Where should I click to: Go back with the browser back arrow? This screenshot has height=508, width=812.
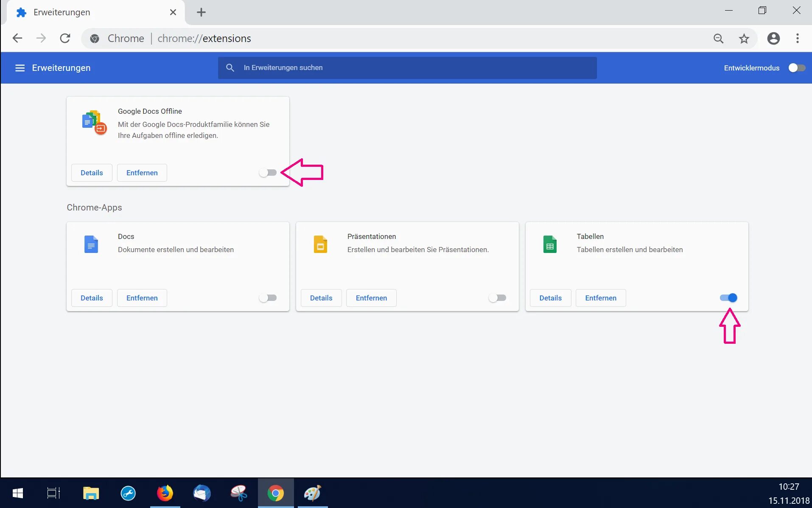click(17, 39)
